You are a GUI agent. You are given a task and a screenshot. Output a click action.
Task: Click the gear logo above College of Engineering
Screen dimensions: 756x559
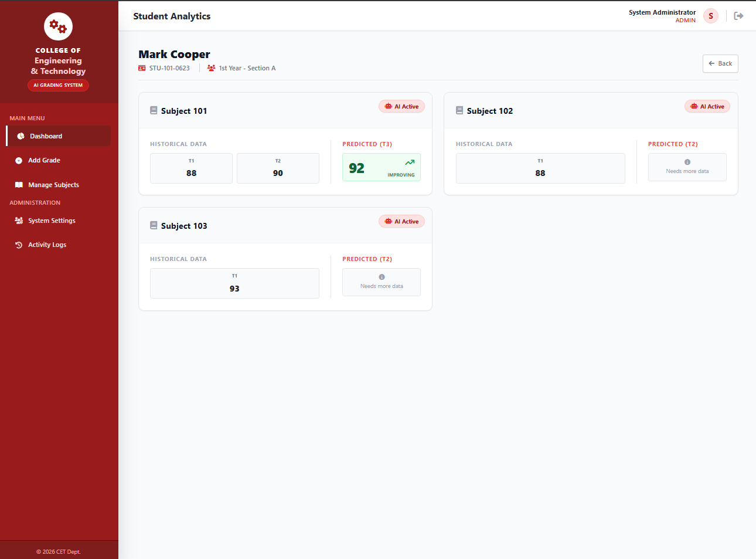[x=58, y=26]
